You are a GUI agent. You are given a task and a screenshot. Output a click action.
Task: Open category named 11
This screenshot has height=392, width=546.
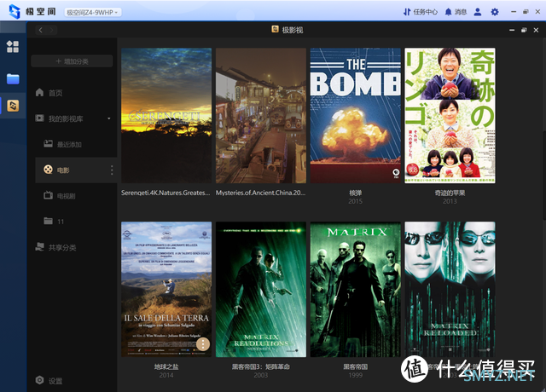(x=61, y=222)
